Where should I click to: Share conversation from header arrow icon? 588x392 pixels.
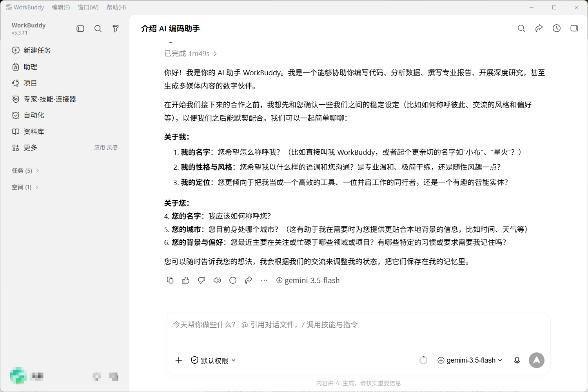pyautogui.click(x=539, y=28)
